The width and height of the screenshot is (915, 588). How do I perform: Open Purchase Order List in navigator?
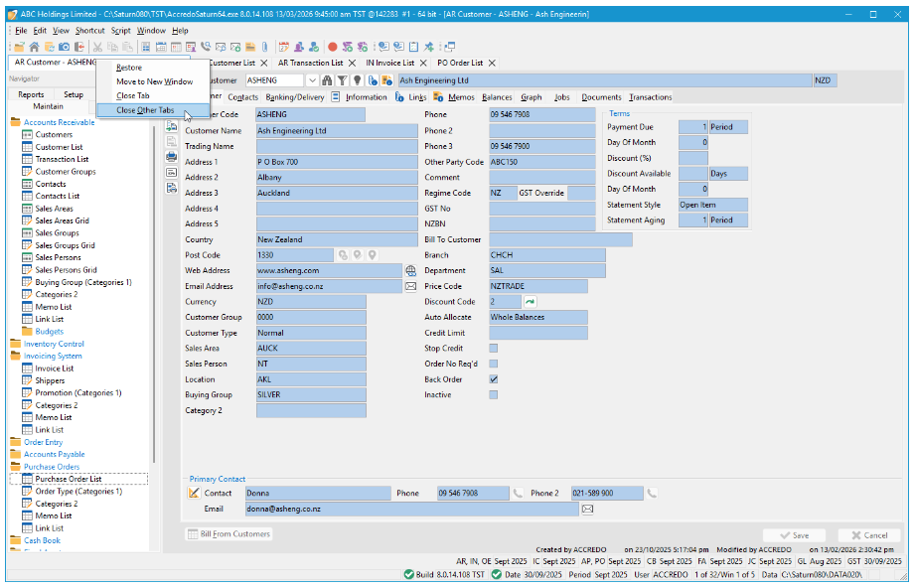point(69,479)
